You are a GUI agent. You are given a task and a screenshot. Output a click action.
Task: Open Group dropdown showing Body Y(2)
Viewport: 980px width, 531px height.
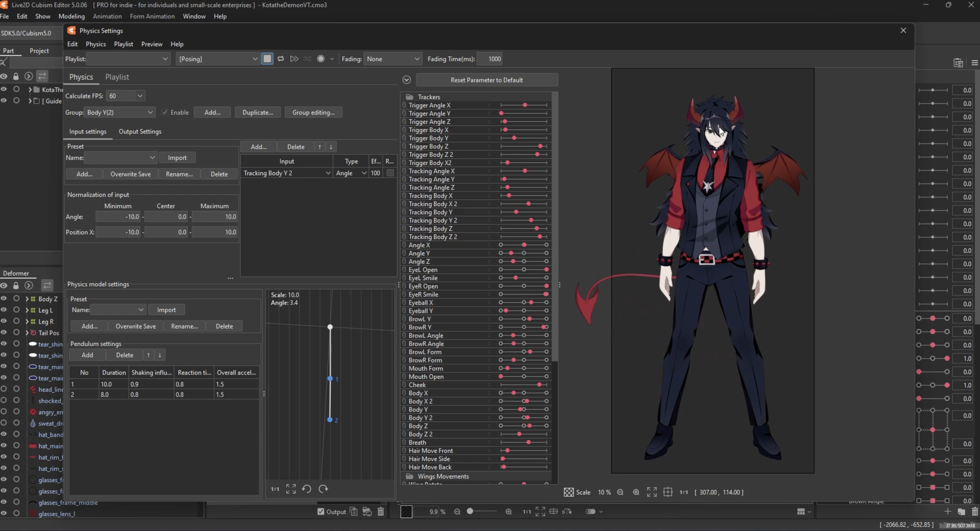120,113
